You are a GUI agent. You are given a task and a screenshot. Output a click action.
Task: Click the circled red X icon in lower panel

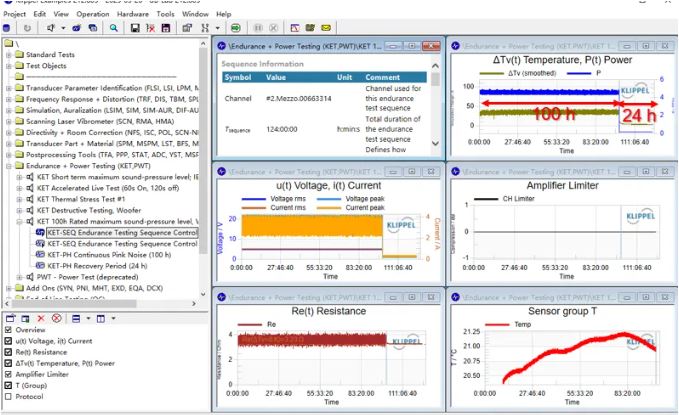tap(56, 318)
